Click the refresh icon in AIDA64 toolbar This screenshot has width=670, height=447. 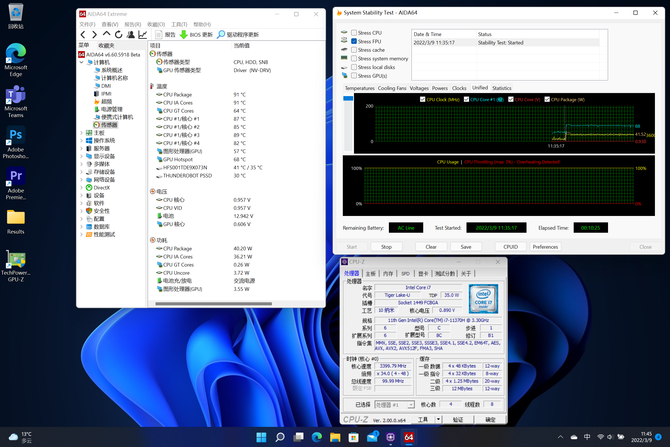pyautogui.click(x=118, y=34)
